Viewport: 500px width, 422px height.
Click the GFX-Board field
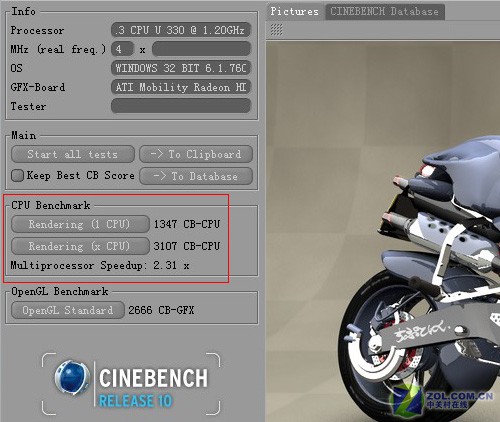click(x=181, y=87)
